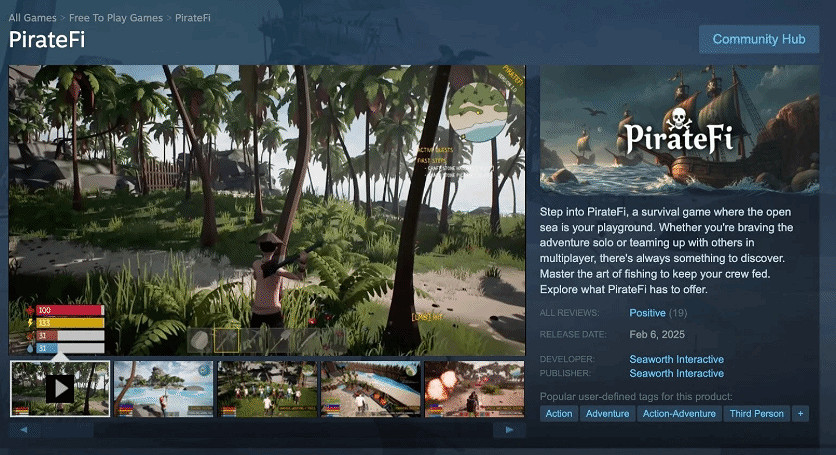Select the Adventure tag
Image resolution: width=836 pixels, height=455 pixels.
(607, 414)
